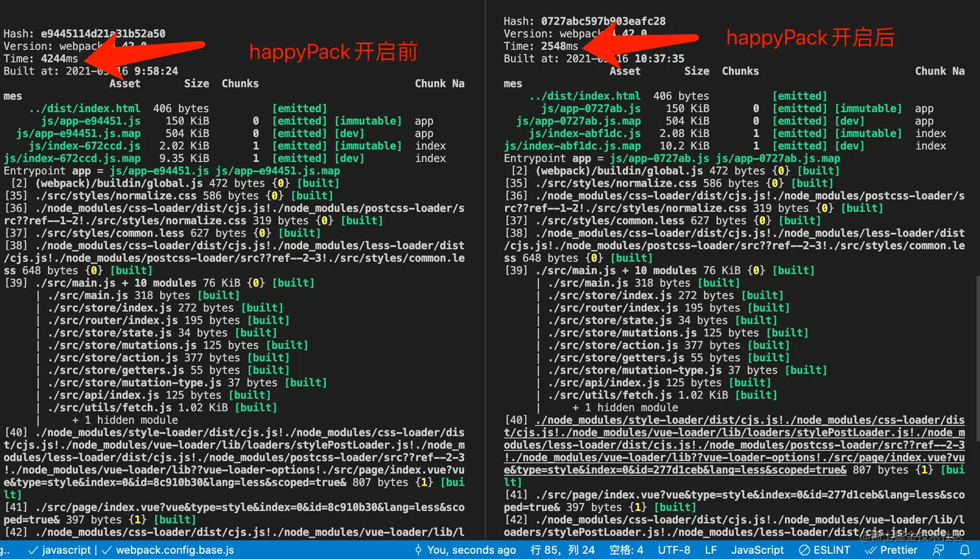Click ./src/store/getters.js in left terminal
980x559 pixels.
click(115, 370)
